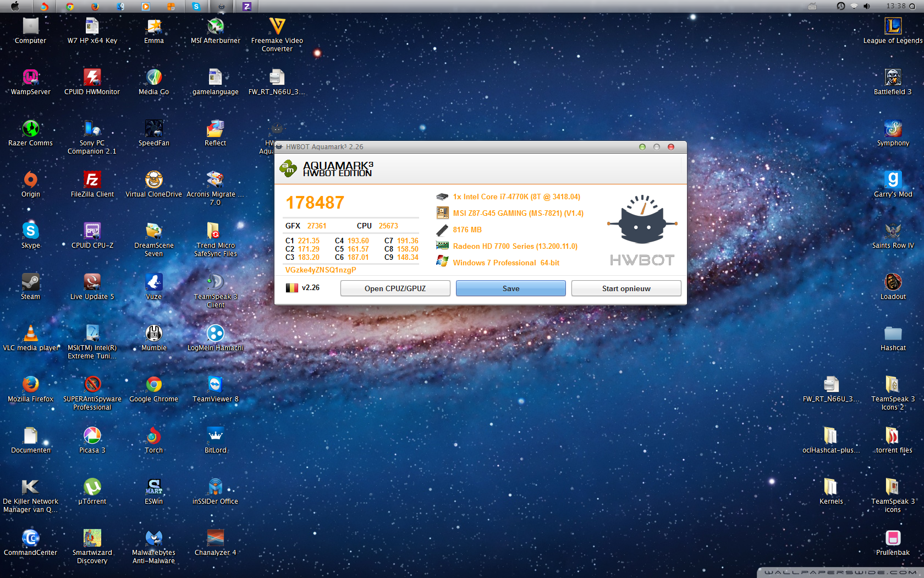Click the 178487 score value
The image size is (924, 578).
315,203
